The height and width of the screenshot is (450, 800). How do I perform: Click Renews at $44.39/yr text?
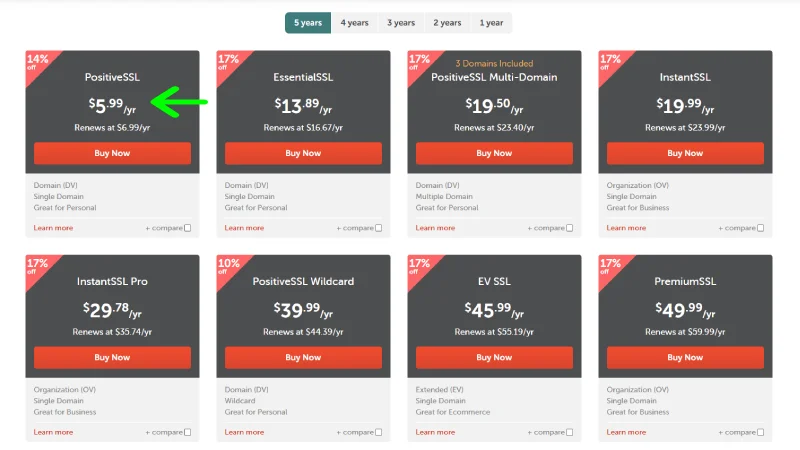point(303,332)
